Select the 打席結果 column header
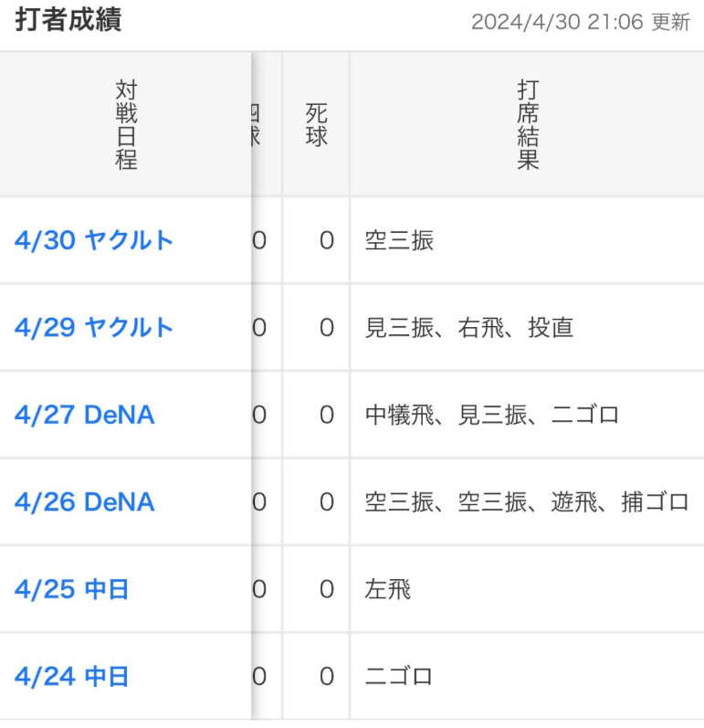 [x=528, y=124]
